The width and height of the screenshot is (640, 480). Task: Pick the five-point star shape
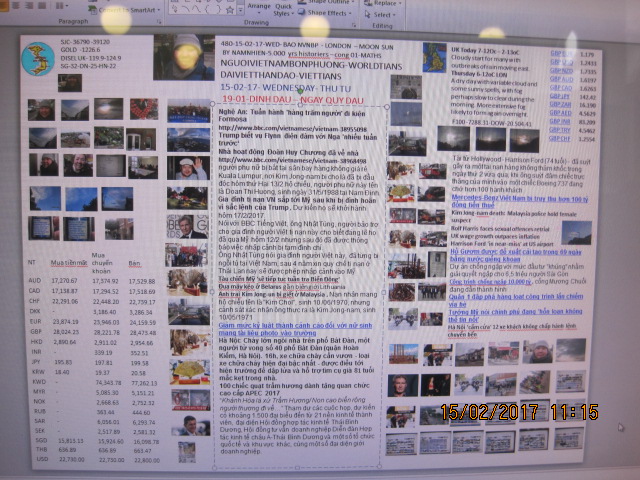point(230,10)
